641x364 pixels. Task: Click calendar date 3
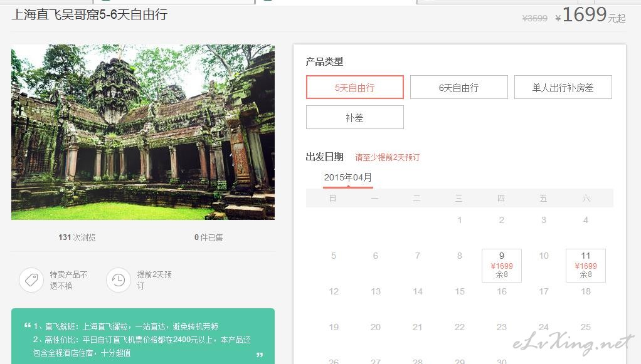tap(544, 220)
